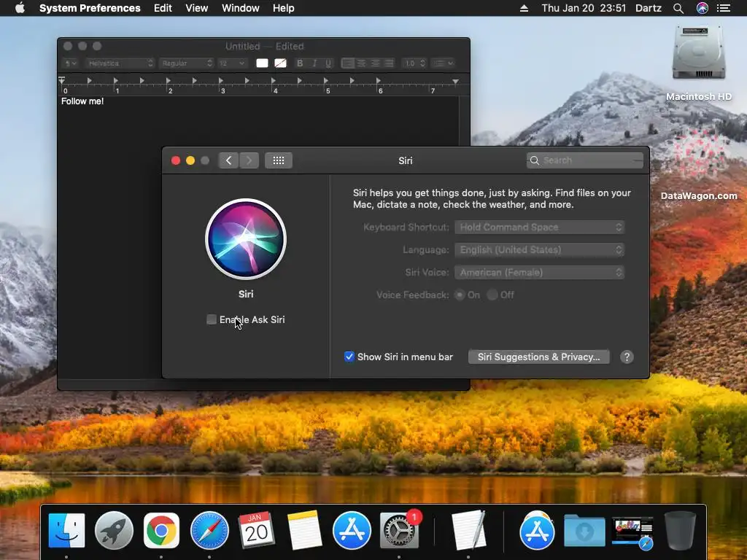This screenshot has height=560, width=747.
Task: Click the date and time in menu bar
Action: 584,8
